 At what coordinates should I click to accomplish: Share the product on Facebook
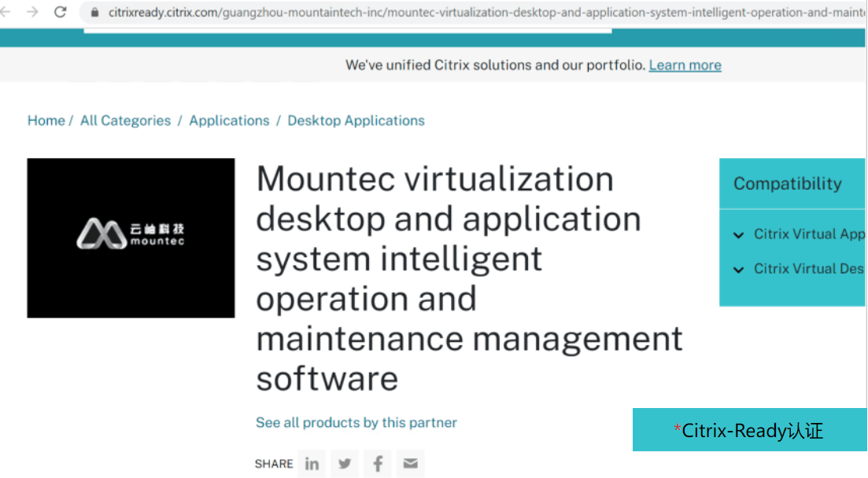tap(378, 464)
